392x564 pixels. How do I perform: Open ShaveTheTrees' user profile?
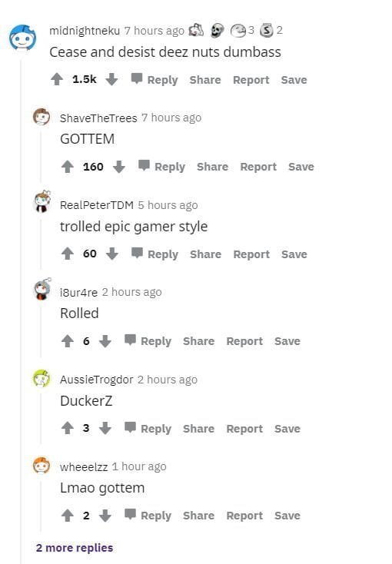click(x=98, y=118)
